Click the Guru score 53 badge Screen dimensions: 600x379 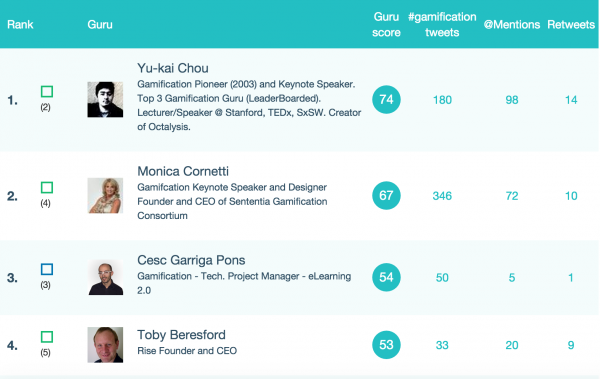tap(386, 345)
